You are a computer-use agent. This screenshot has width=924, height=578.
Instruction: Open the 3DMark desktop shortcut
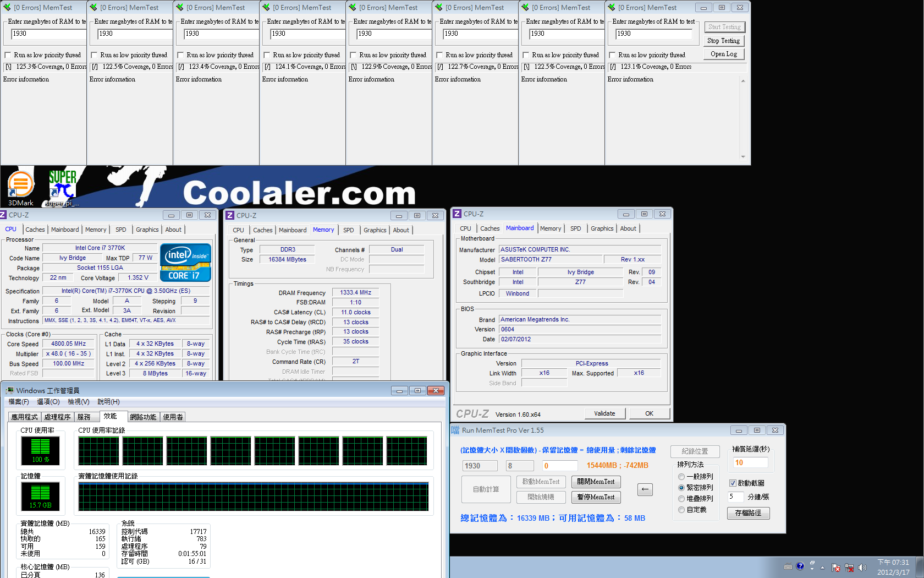pyautogui.click(x=21, y=188)
